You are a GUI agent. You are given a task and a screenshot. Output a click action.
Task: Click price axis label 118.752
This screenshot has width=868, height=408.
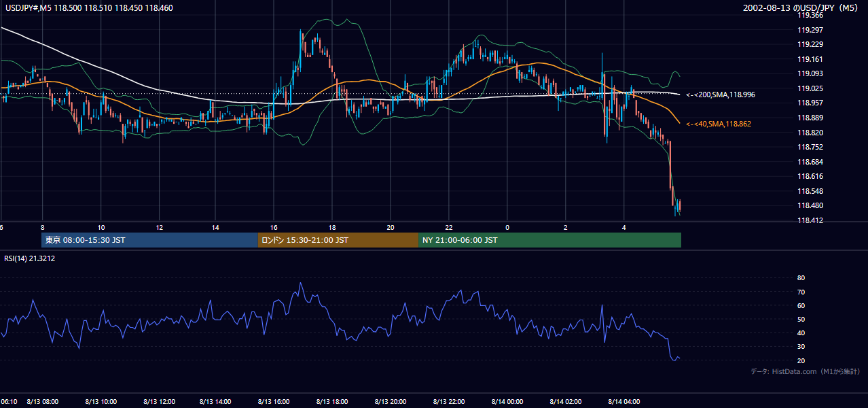click(x=810, y=147)
